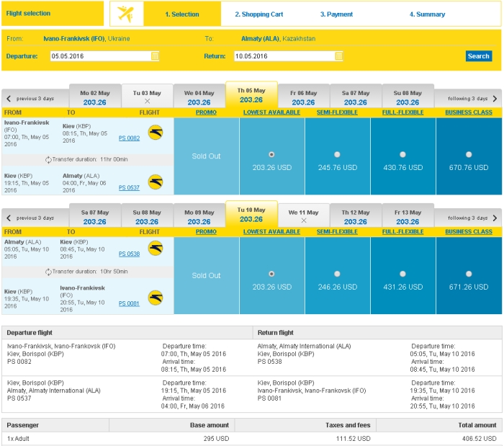Click the airline logo beside flight PS 0537
The height and width of the screenshot is (446, 504).
coord(156,182)
